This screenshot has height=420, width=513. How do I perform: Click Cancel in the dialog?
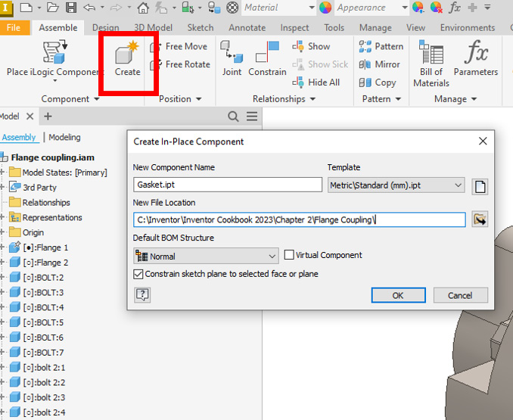pyautogui.click(x=460, y=295)
